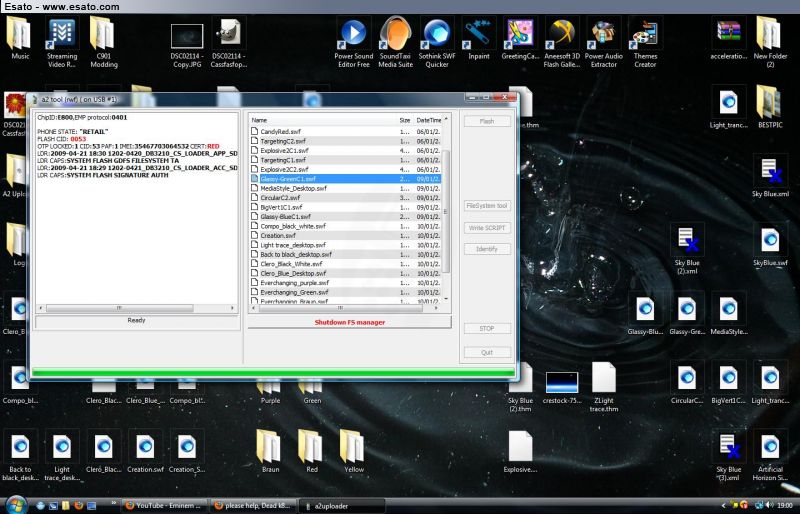Click the system tray clock 19:00

[x=785, y=505]
